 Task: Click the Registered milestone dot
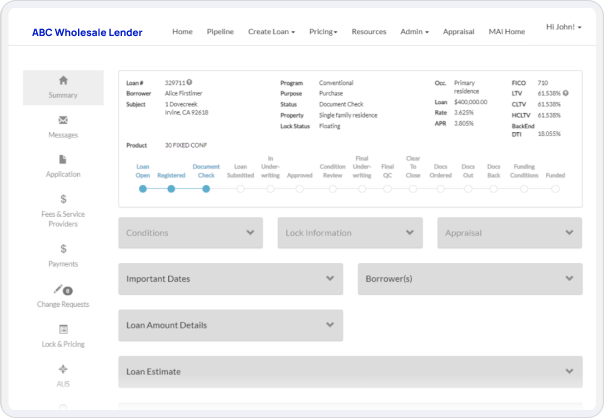(x=171, y=189)
